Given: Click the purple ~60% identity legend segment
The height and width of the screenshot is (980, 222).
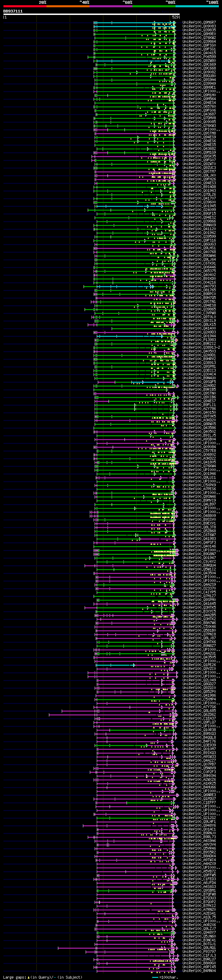Looking at the screenshot, I should [x=111, y=6].
